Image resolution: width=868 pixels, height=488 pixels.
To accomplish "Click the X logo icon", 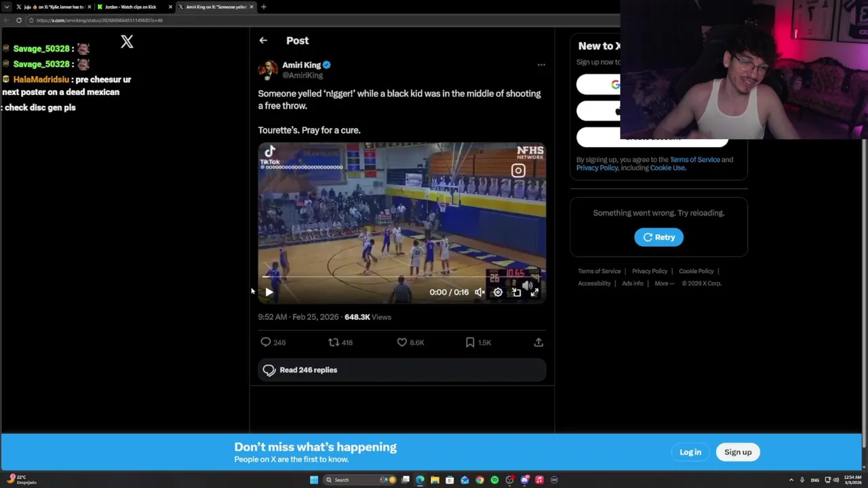I will pyautogui.click(x=127, y=42).
